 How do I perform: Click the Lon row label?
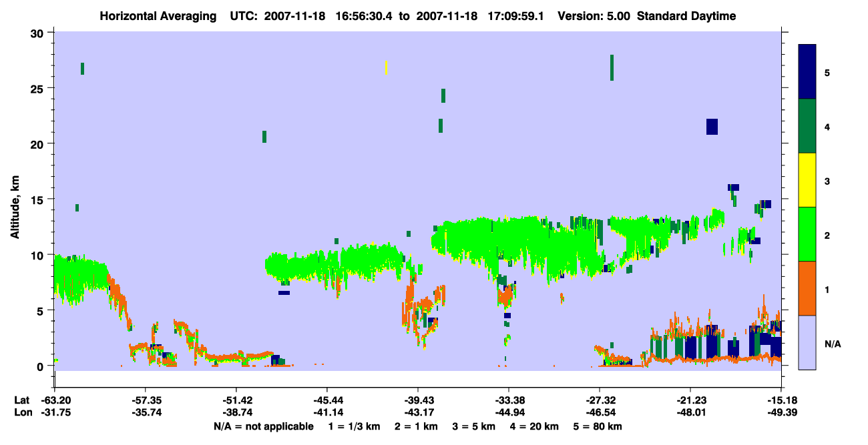click(22, 412)
